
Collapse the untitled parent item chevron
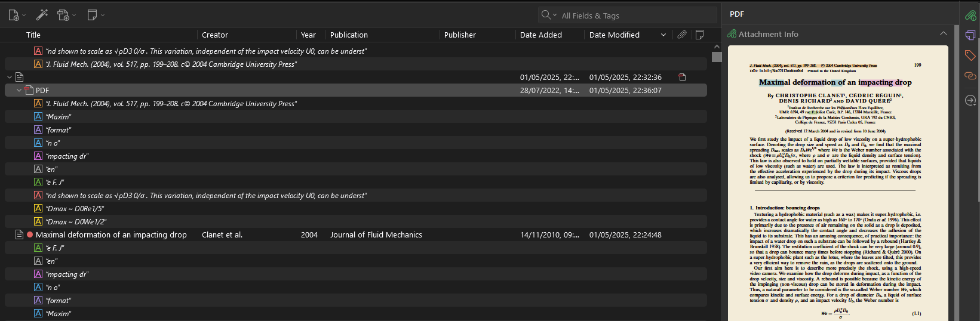coord(10,77)
